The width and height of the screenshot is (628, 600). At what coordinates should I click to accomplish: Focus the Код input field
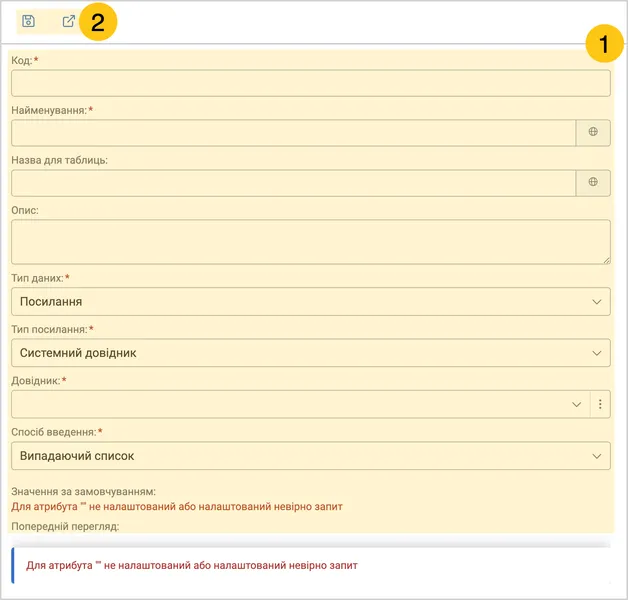tap(311, 83)
